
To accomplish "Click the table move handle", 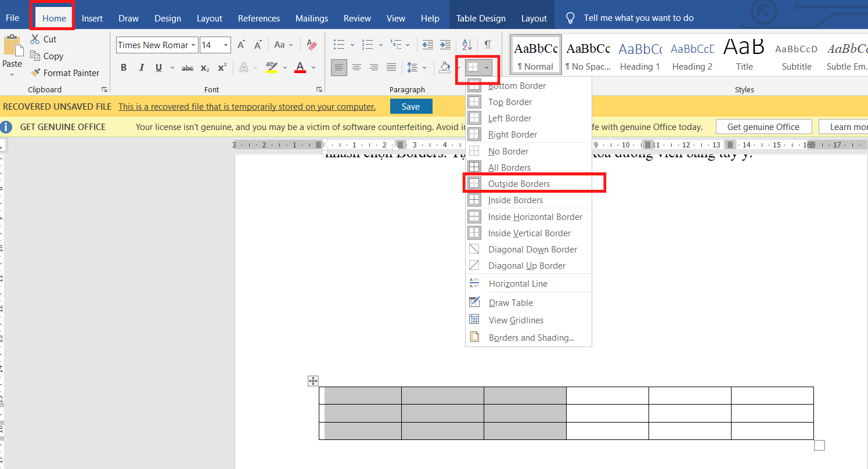I will (x=313, y=381).
